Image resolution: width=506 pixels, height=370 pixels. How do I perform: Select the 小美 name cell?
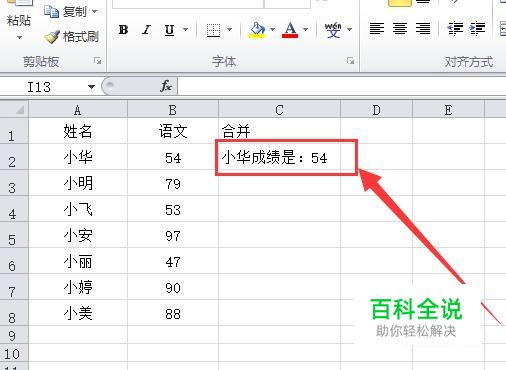pos(78,313)
